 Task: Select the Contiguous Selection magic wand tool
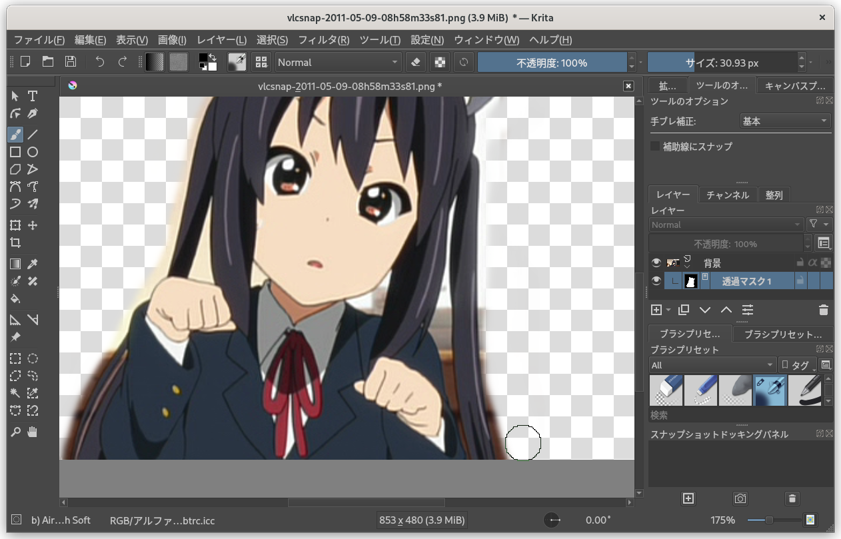pos(15,393)
